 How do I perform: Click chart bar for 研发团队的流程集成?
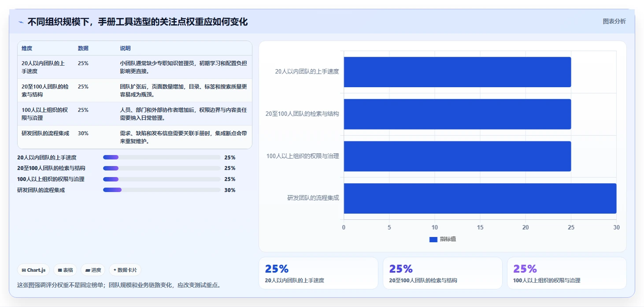[480, 198]
